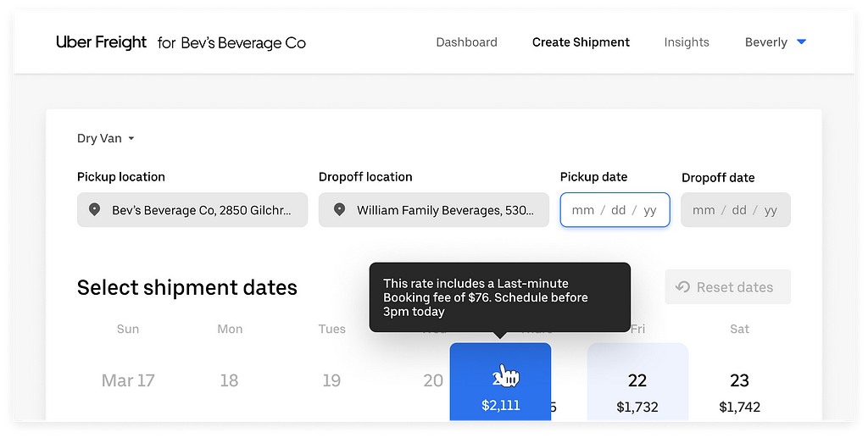Viewport: 868px width, 438px height.
Task: Click the Uber Freight logo
Action: [102, 42]
